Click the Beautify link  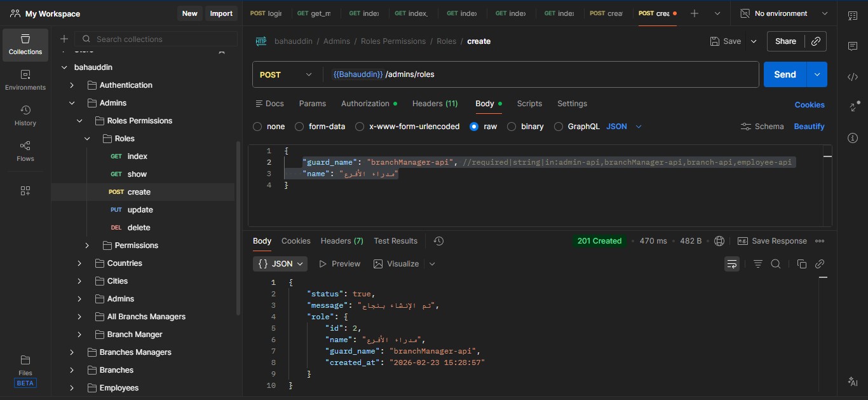[809, 127]
